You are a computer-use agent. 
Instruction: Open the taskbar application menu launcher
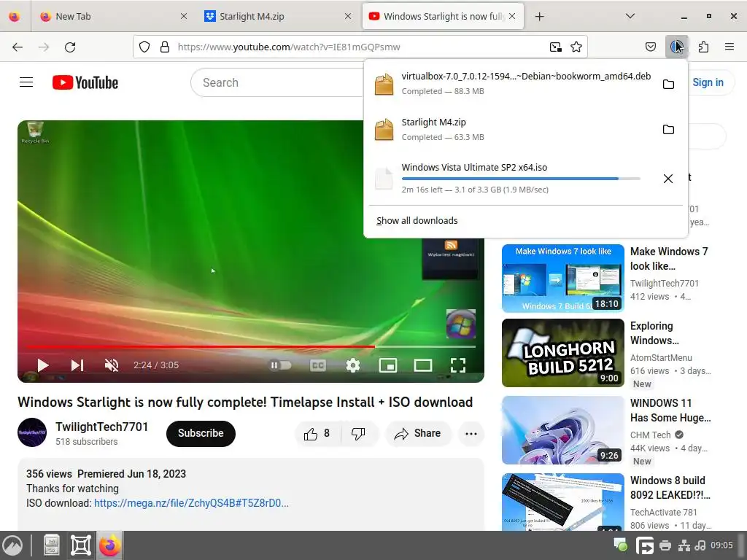click(12, 545)
